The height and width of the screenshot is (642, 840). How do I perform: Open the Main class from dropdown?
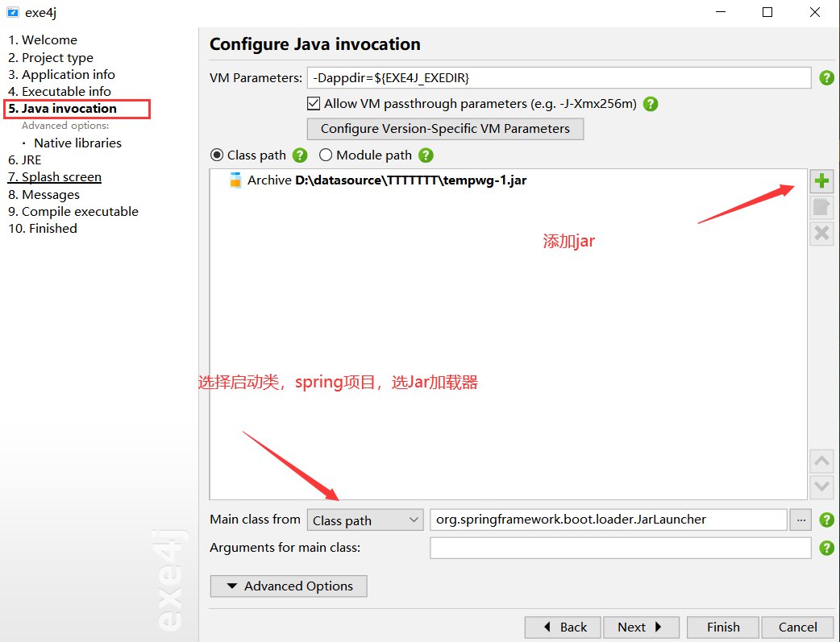click(365, 520)
